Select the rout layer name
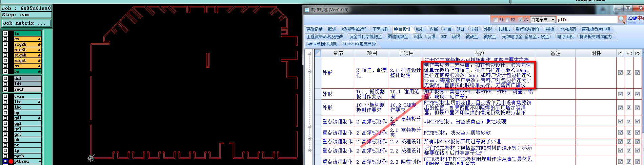Screen dimensions: 644x165 (x=27, y=89)
